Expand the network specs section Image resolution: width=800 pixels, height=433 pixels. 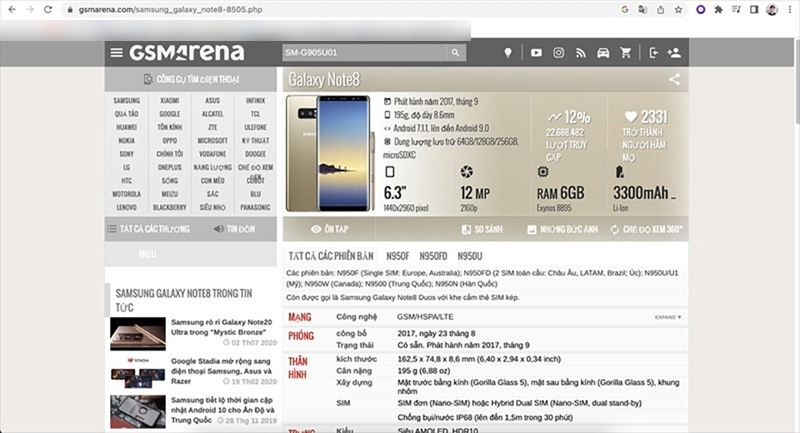667,317
